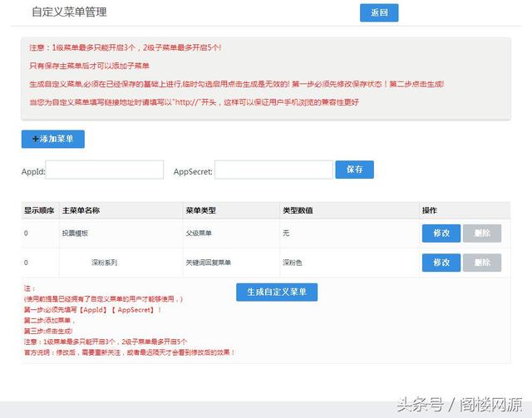532x418 pixels.
Task: Click the 保存 button
Action: tap(355, 170)
